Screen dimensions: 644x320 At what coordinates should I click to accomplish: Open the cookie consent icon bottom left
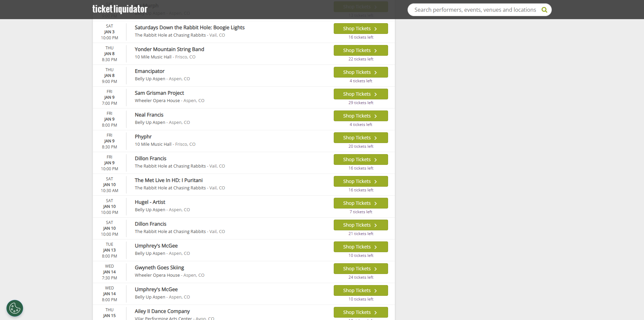[x=14, y=308]
